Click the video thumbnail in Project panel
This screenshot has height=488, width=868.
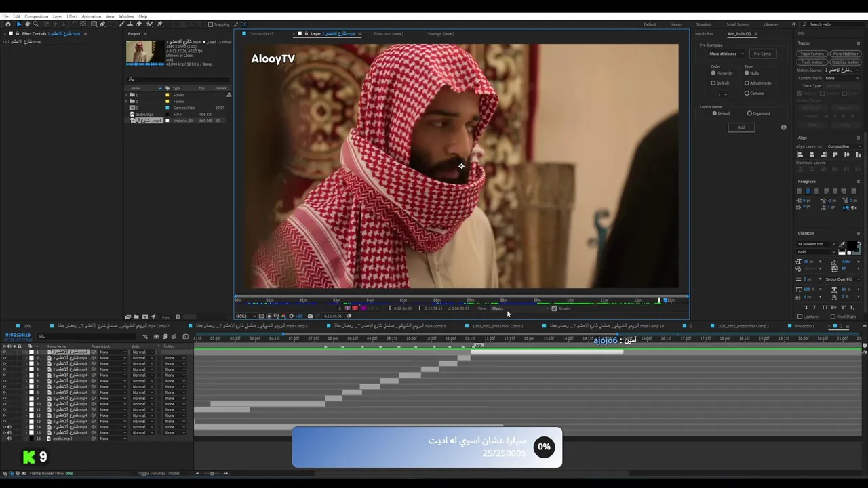(x=144, y=54)
